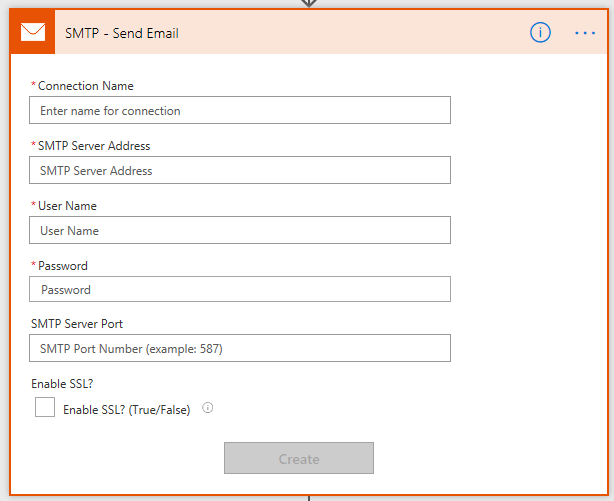Focus the Password input field
Image resolution: width=614 pixels, height=501 pixels.
(x=240, y=289)
